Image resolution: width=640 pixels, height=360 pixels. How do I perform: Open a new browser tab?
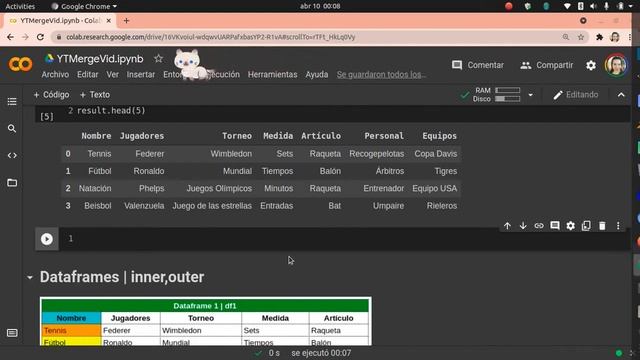126,20
